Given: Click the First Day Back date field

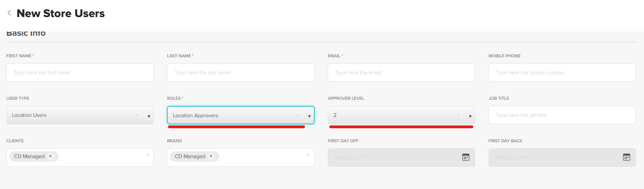Looking at the screenshot, I should click(553, 157).
